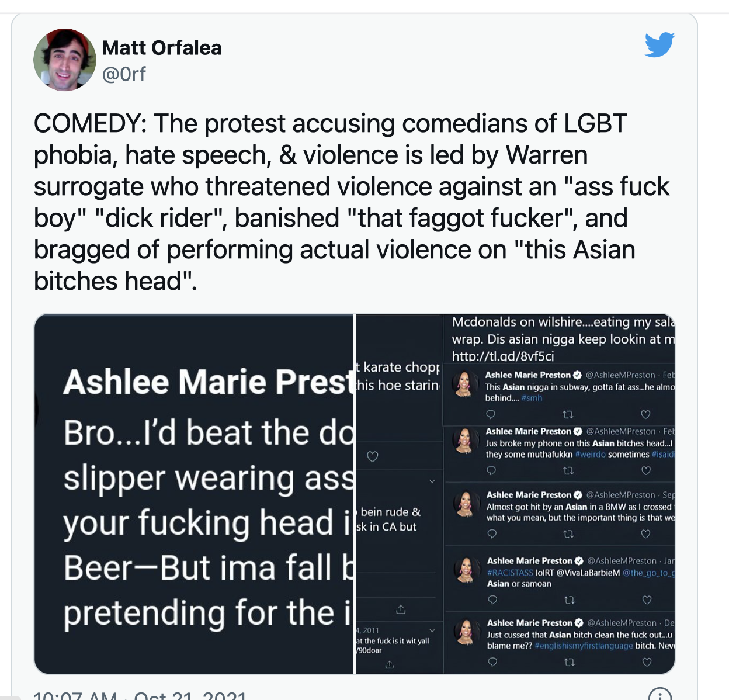Viewport: 729px width, 700px height.
Task: Expand chevron next to the 2011 date
Action: [432, 630]
